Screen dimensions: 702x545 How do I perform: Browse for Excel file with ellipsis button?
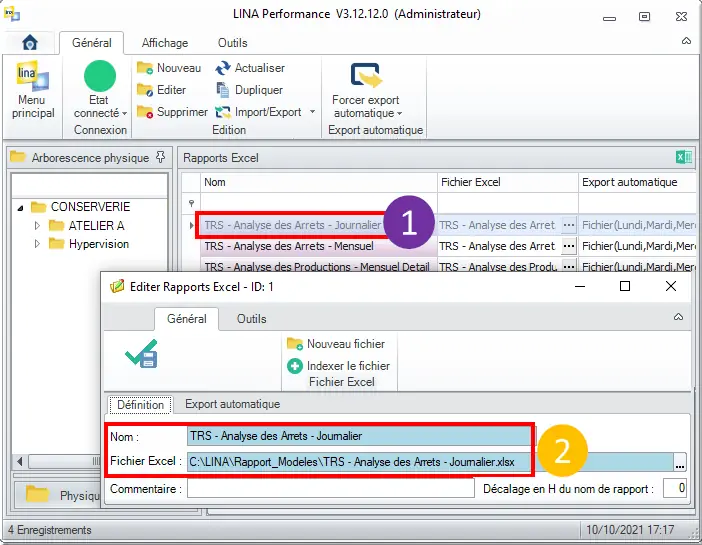[680, 462]
